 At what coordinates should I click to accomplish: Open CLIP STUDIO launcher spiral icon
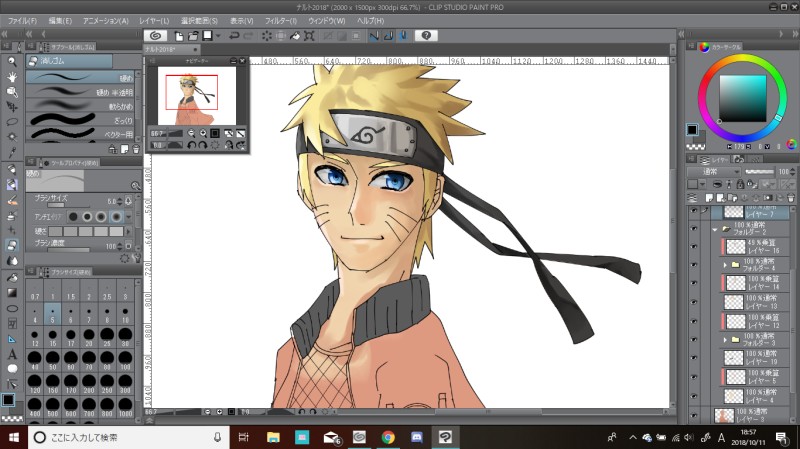(x=156, y=36)
